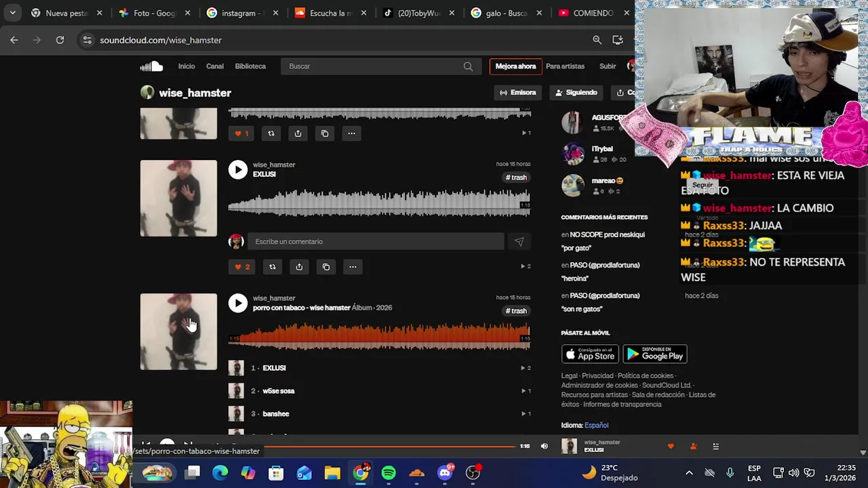868x488 pixels.
Task: Share the EXLUSI track
Action: tap(299, 267)
